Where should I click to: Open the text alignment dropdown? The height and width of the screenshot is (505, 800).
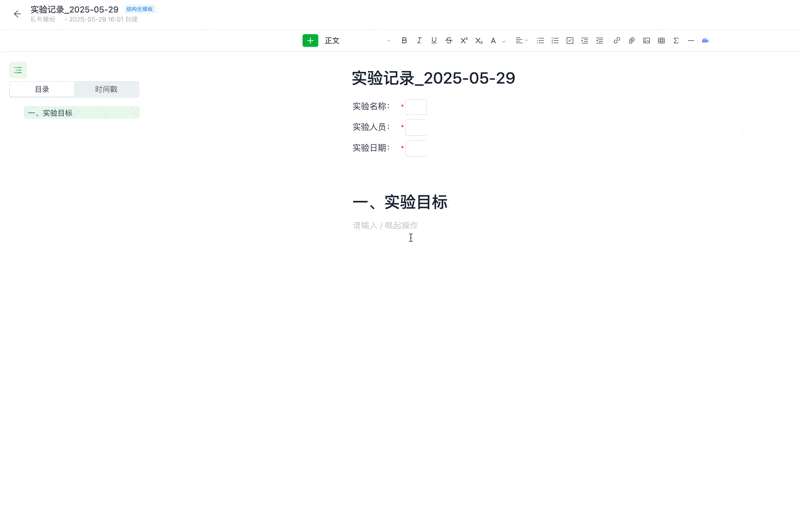(521, 41)
